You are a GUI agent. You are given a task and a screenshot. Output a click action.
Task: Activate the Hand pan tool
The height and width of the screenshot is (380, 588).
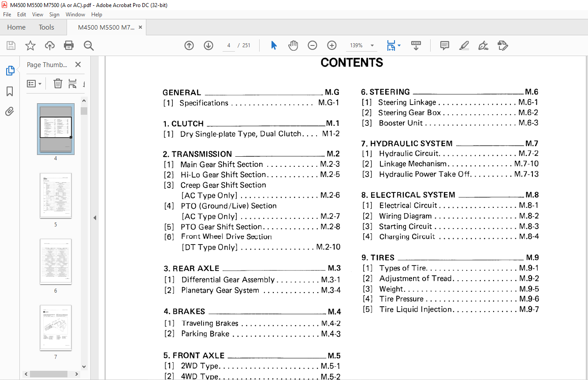[293, 45]
